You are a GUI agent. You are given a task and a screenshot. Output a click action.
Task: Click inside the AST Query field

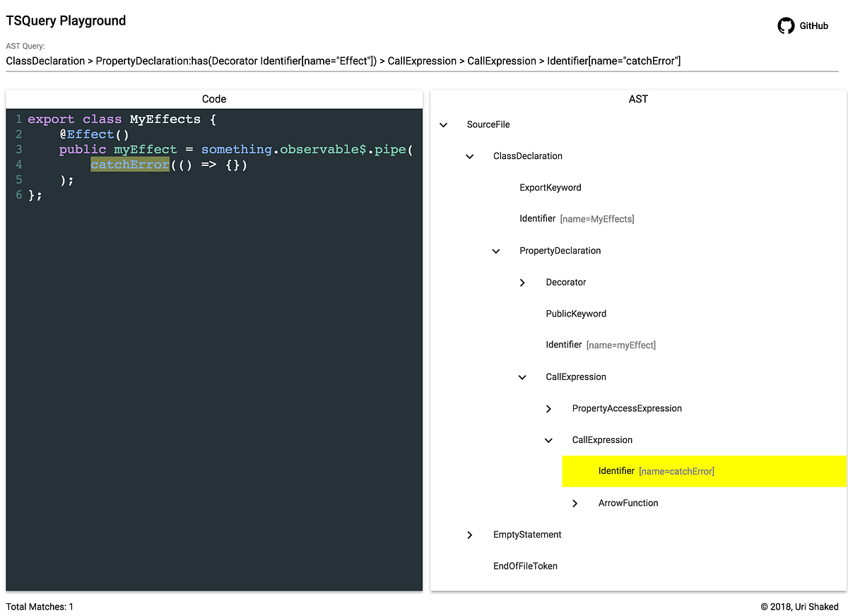(343, 61)
